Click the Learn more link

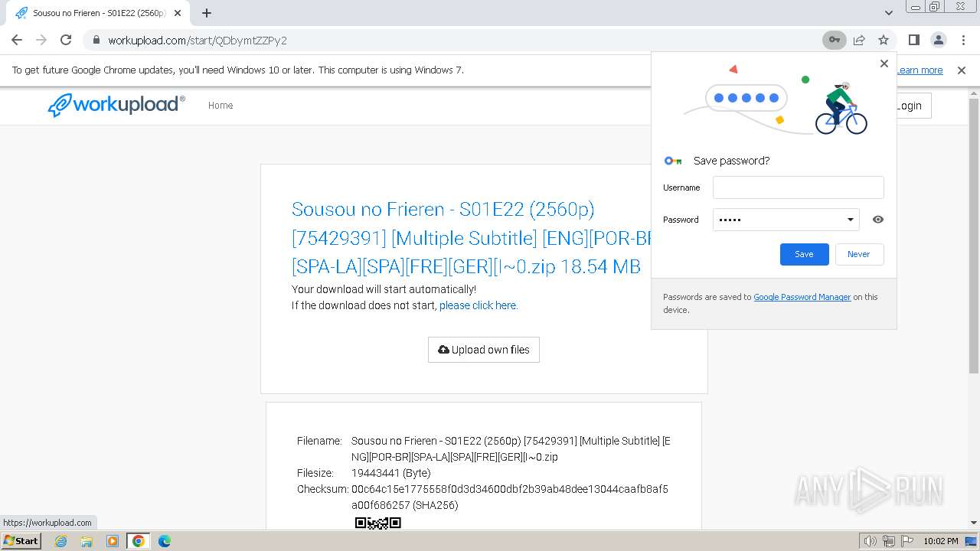click(x=920, y=70)
